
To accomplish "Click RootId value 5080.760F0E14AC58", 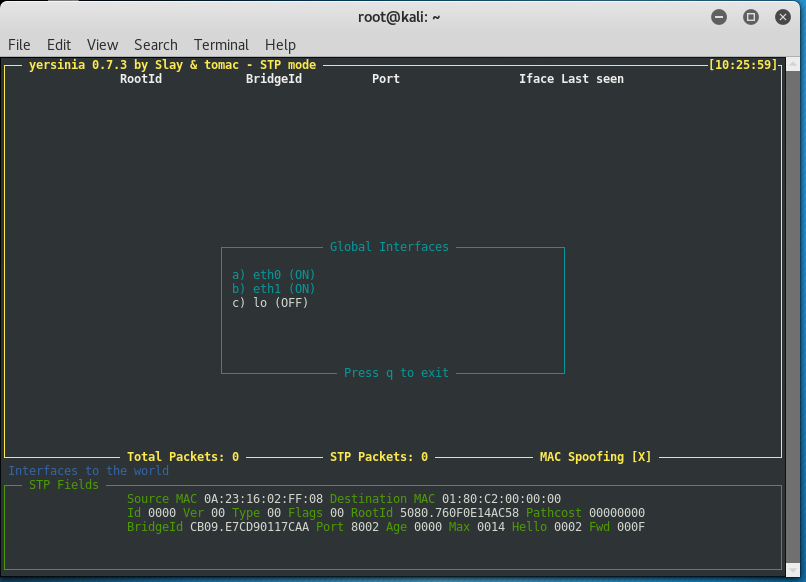I will click(x=459, y=513).
